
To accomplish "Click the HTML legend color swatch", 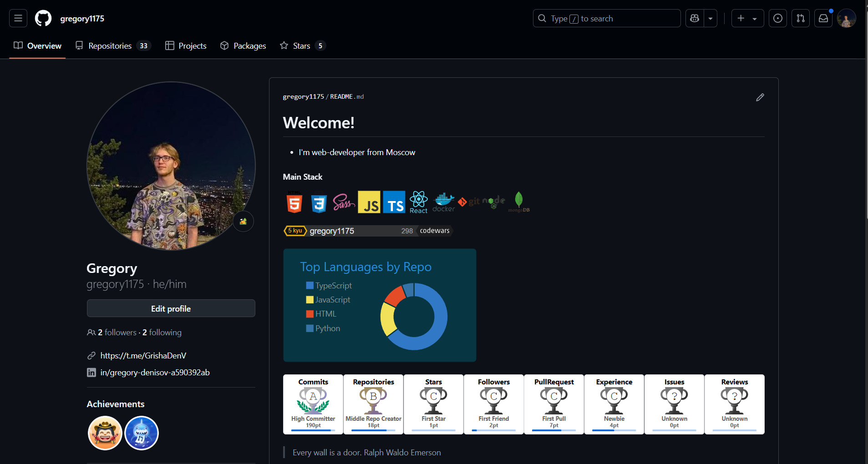I will [310, 314].
